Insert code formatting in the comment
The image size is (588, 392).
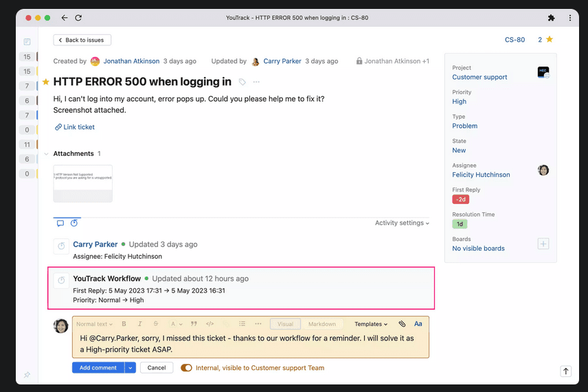click(x=210, y=324)
